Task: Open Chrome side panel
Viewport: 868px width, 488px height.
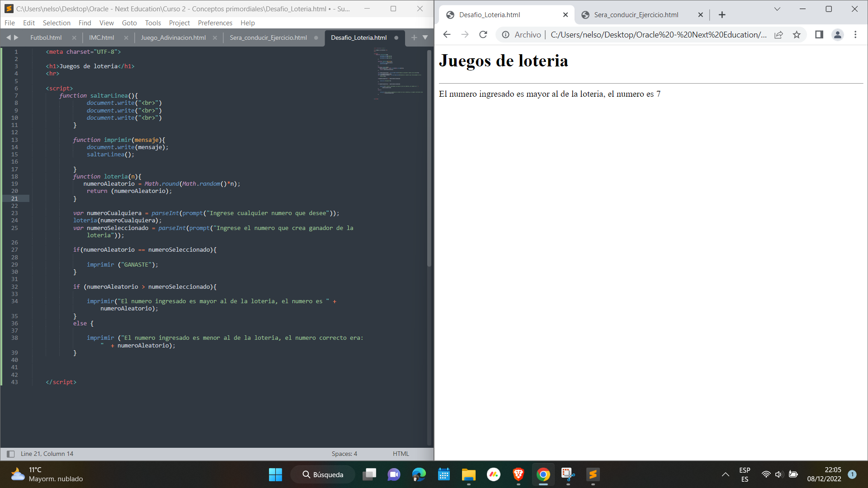Action: coord(819,35)
